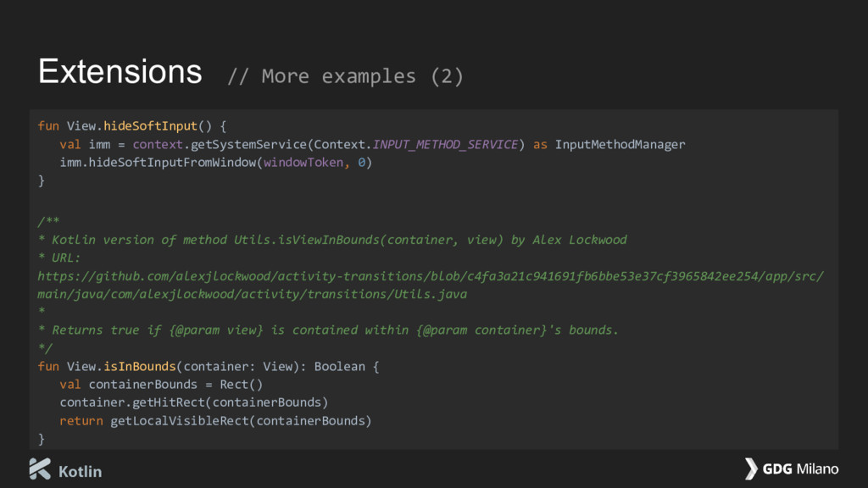
Task: Click the Kotlin logo icon
Action: (40, 469)
